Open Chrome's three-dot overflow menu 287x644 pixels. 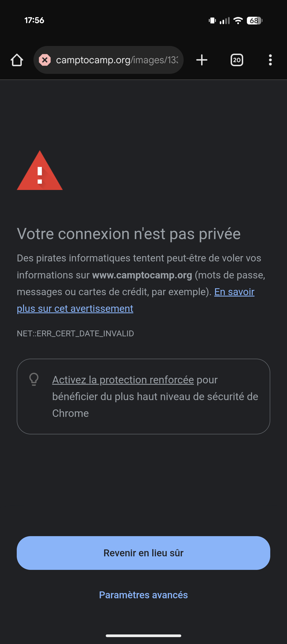click(270, 60)
